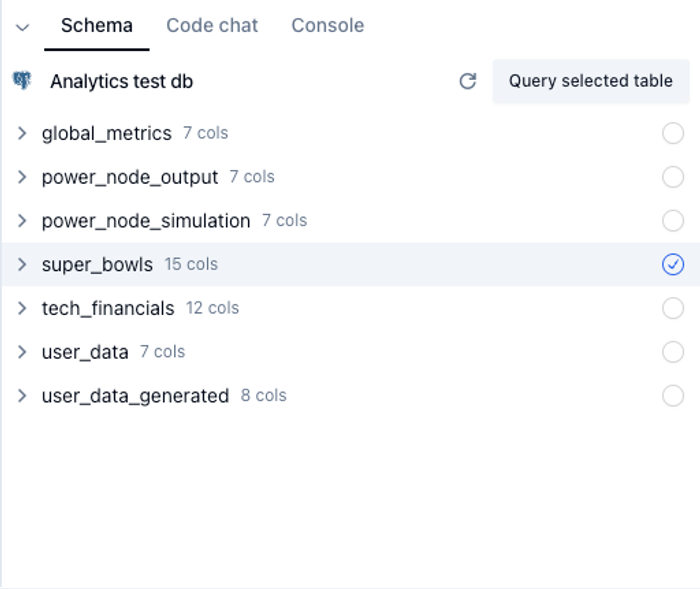The width and height of the screenshot is (700, 589).
Task: Select the global_metrics table radio button
Action: coord(673,133)
